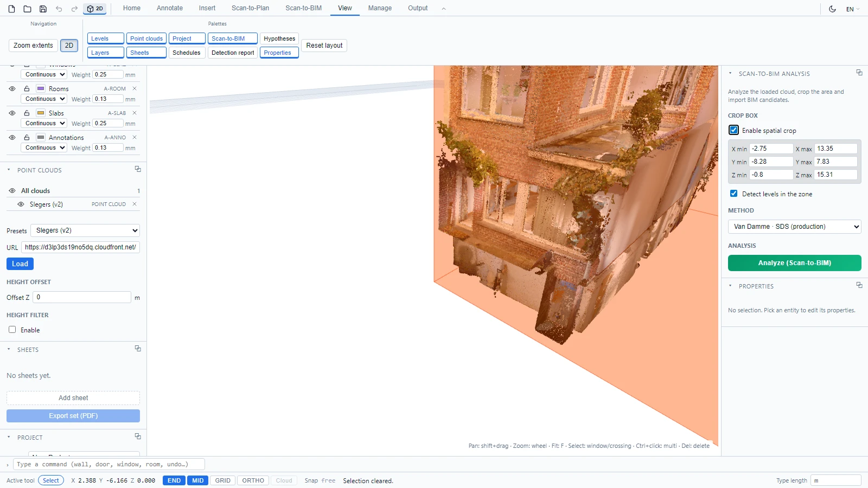Screen dimensions: 868x488
Task: Toggle the 2D cube view button in title bar
Action: pos(95,9)
